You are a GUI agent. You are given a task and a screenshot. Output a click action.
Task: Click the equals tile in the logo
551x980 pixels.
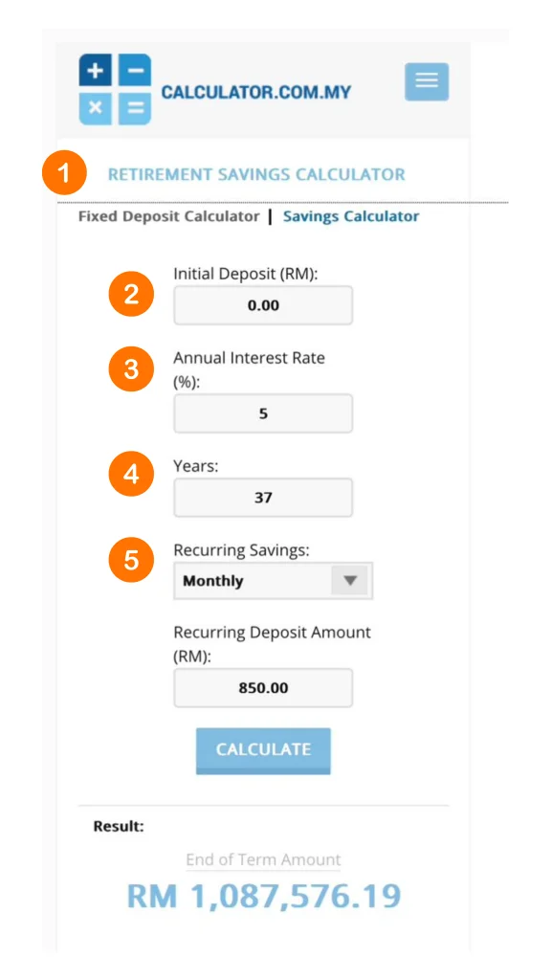point(134,108)
